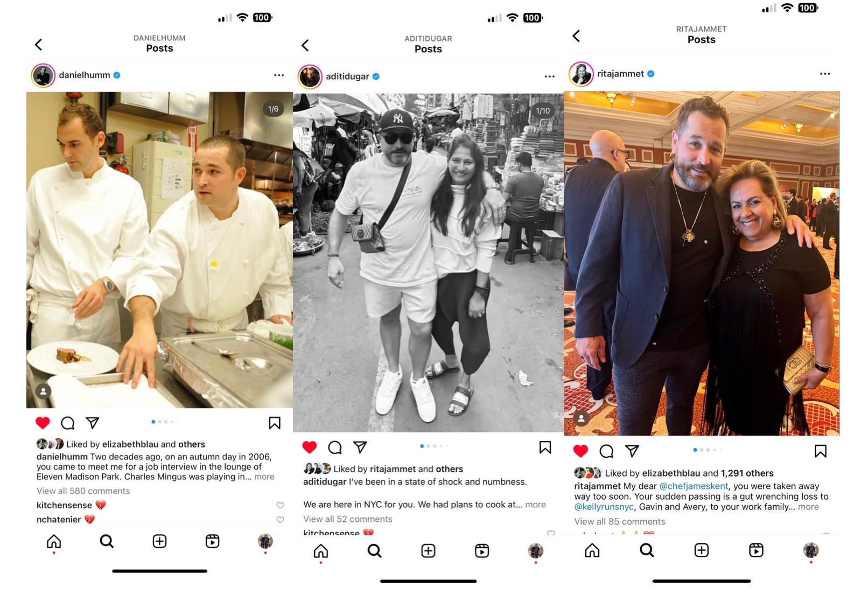Share aditidugar's post with the paper plane icon
Screen dimensions: 868x601
click(x=360, y=447)
